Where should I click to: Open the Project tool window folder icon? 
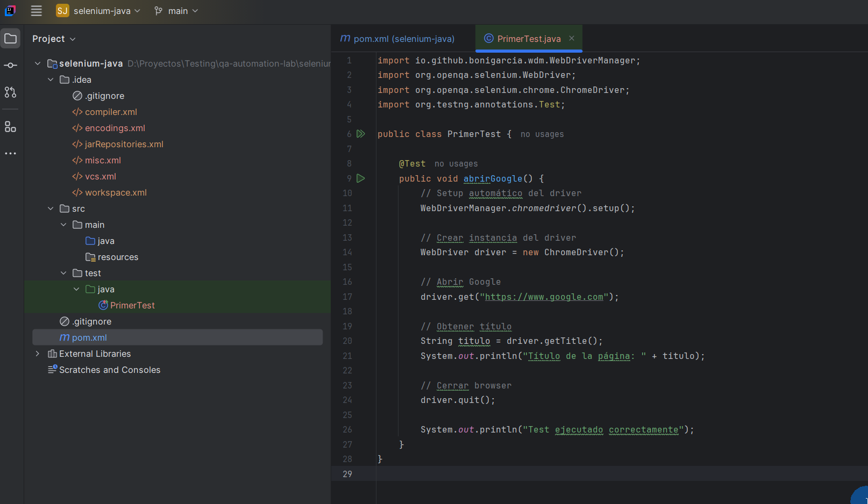(x=11, y=38)
